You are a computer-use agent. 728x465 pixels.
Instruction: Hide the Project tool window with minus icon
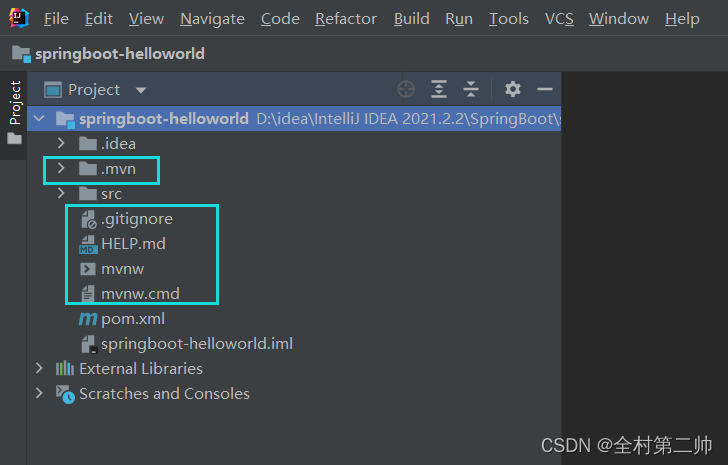(545, 89)
